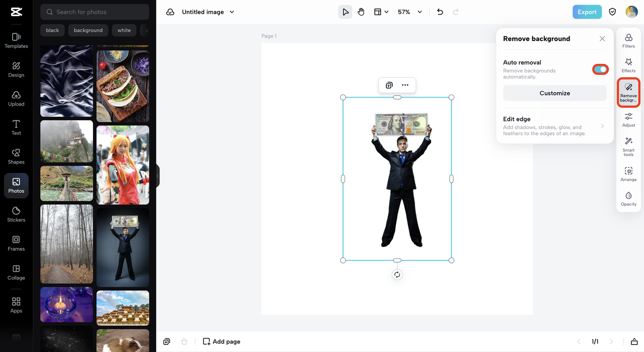
Task: Open more options on floating toolbar
Action: point(405,86)
